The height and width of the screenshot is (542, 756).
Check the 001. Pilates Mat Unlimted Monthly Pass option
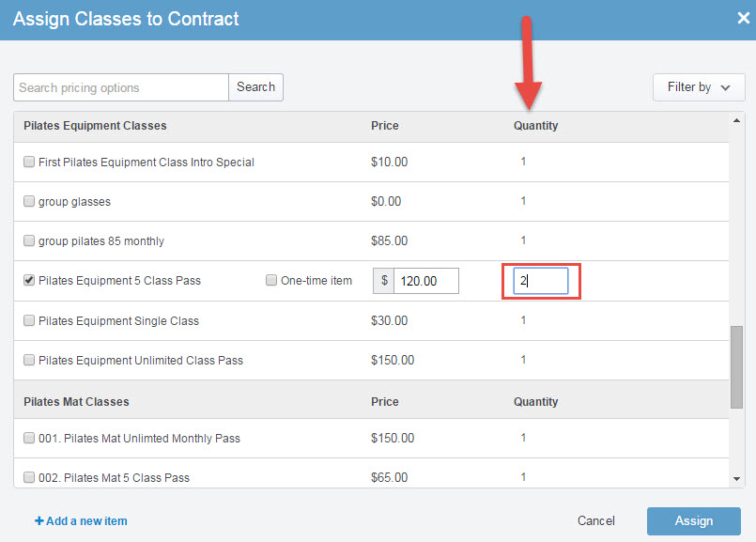click(x=28, y=438)
